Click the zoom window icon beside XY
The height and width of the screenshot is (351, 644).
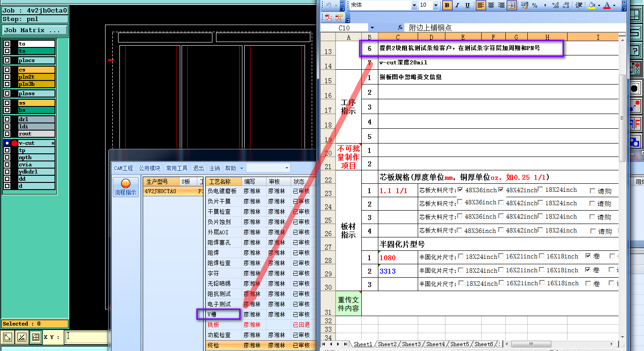pos(8,338)
